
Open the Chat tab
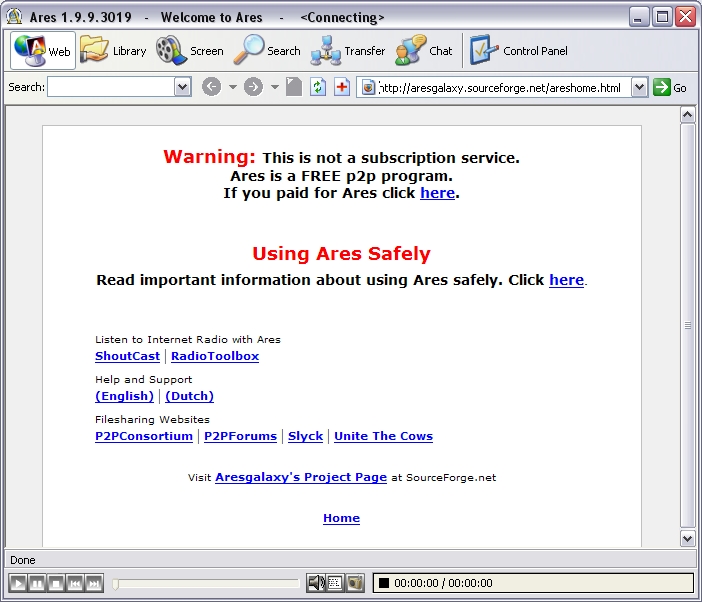pos(424,51)
